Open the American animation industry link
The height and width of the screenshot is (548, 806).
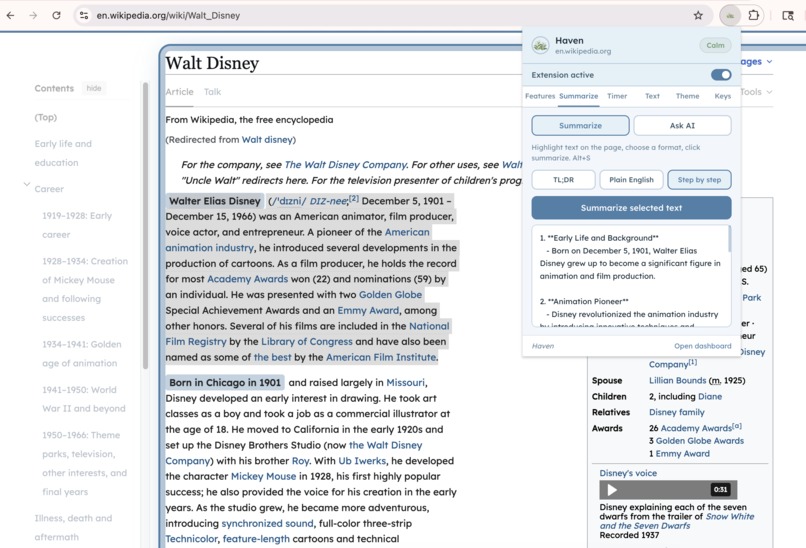point(297,240)
